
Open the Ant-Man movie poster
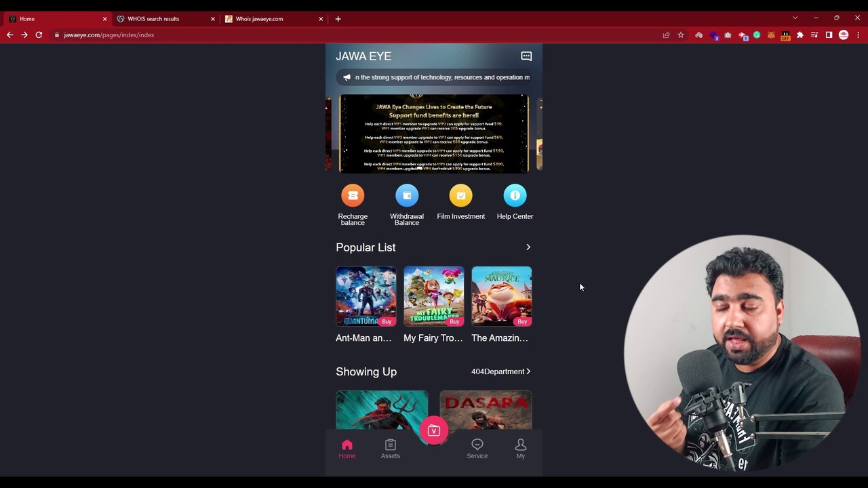tap(366, 296)
